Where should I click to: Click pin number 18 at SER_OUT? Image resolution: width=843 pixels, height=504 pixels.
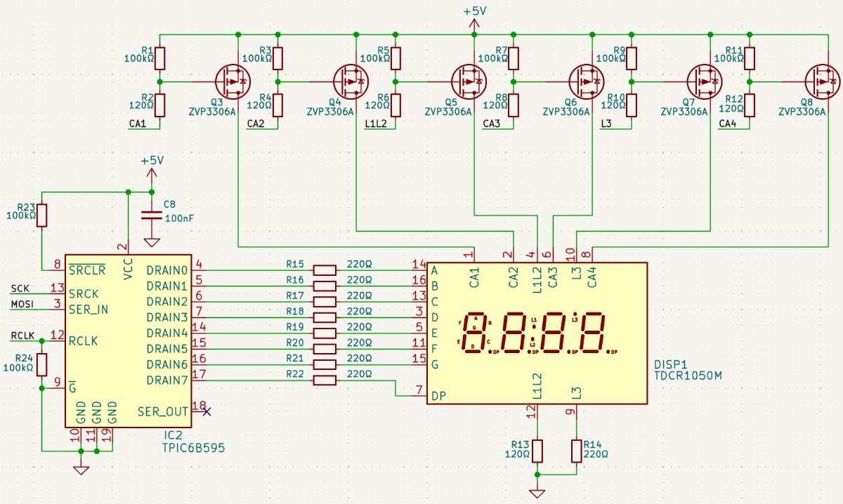[198, 405]
